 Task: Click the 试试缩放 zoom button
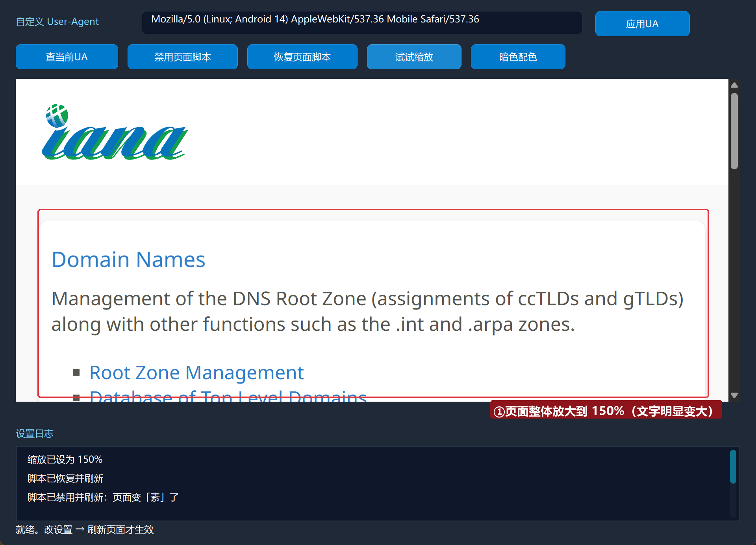(414, 57)
